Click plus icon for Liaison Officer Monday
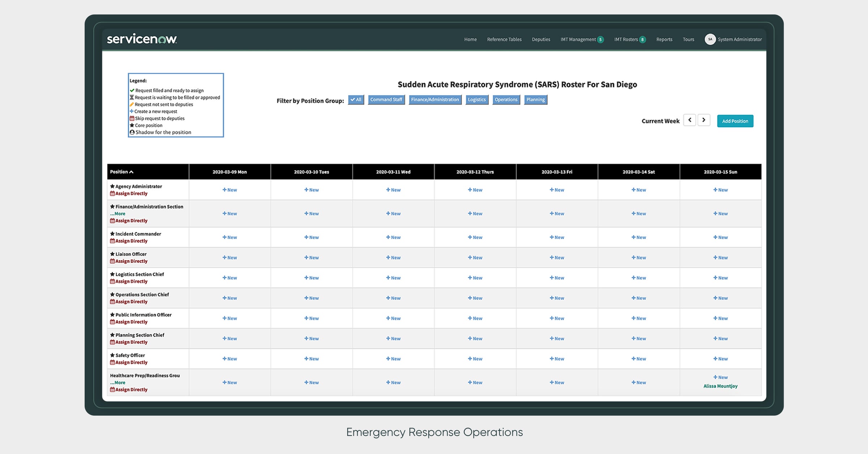The width and height of the screenshot is (868, 454). click(x=225, y=258)
